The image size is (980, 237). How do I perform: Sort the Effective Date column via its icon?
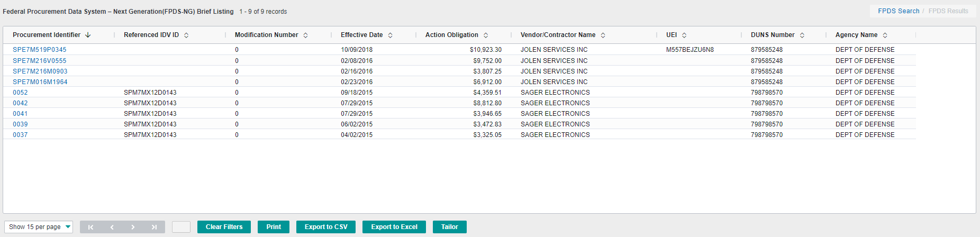click(390, 35)
